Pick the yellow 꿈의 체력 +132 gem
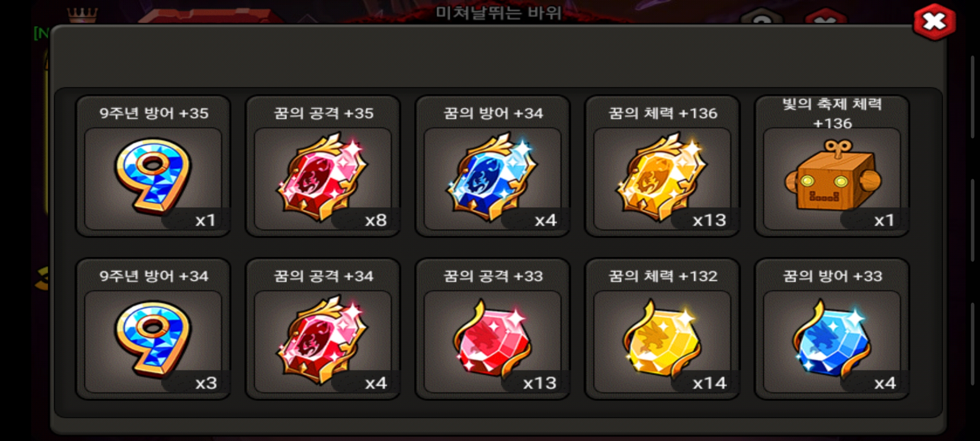980x441 pixels. pos(661,339)
